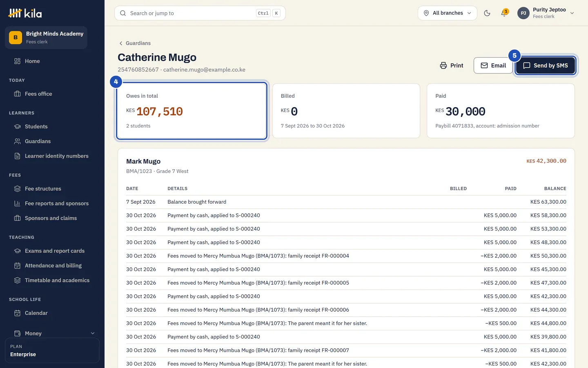Send statement by SMS

546,65
